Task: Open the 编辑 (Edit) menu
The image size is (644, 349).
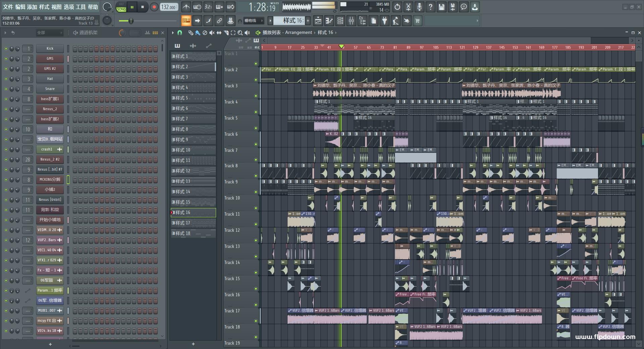Action: tap(20, 7)
